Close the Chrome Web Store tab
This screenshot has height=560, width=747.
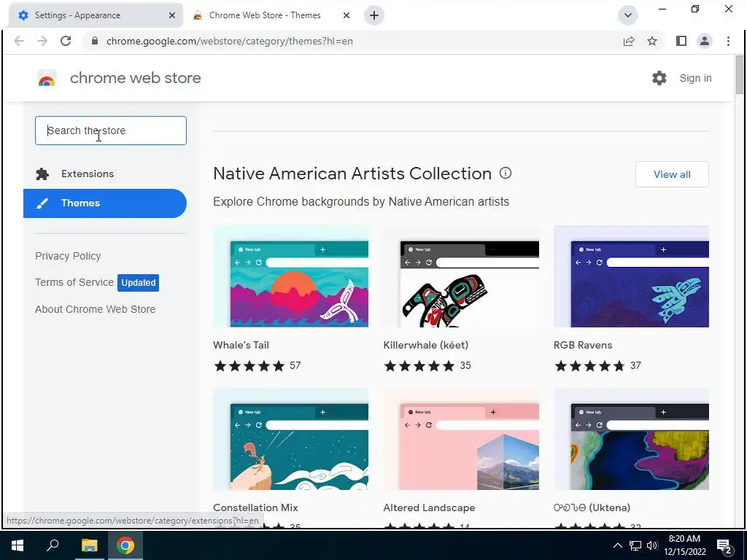347,15
